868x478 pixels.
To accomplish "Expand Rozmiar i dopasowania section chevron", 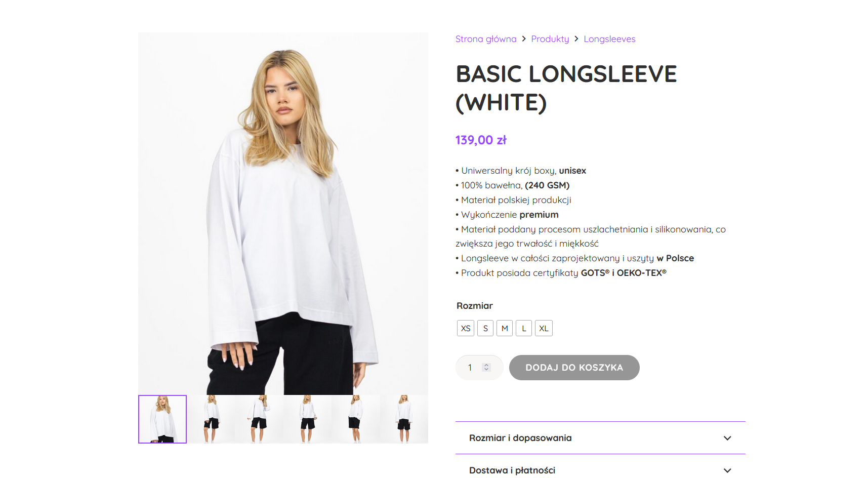I will [727, 438].
